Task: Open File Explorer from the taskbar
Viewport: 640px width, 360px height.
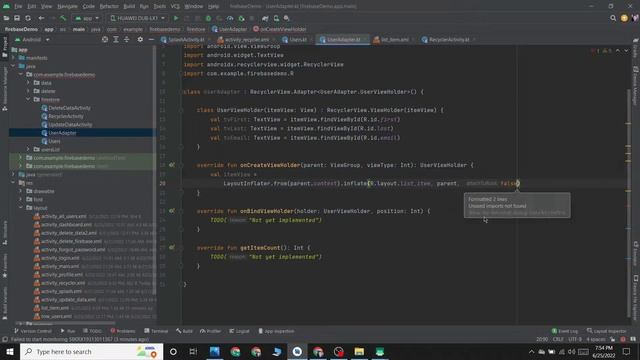Action: point(359,352)
